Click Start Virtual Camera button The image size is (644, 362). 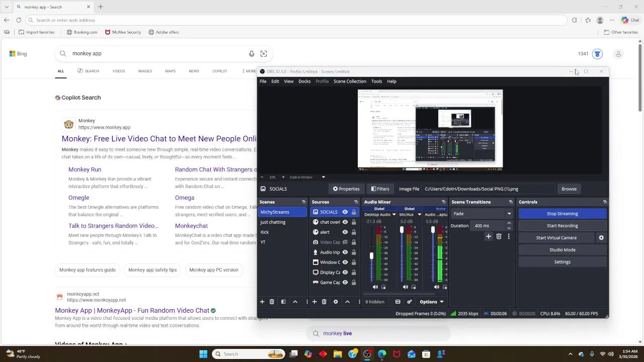556,238
